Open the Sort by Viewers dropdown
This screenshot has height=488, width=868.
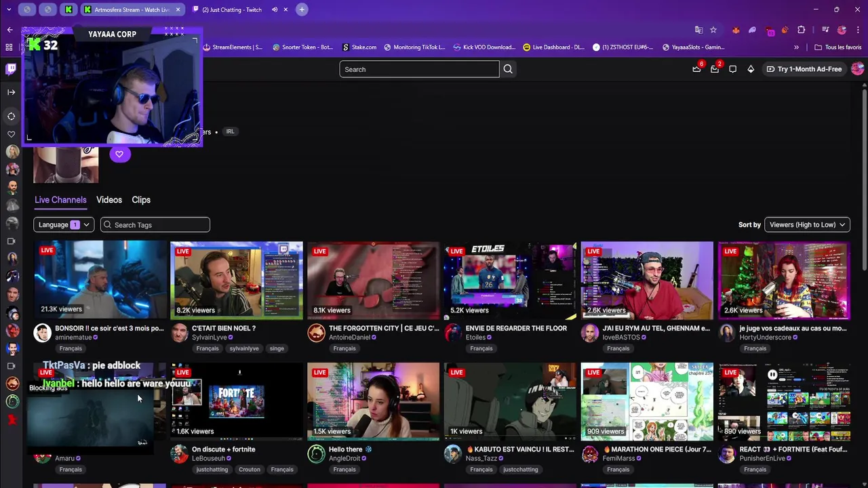tap(807, 224)
